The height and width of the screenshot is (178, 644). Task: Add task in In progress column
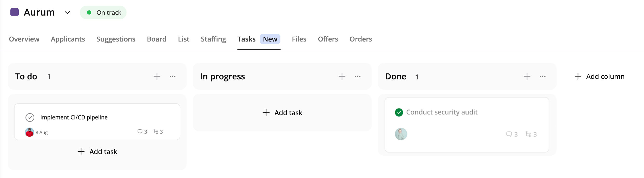point(282,113)
